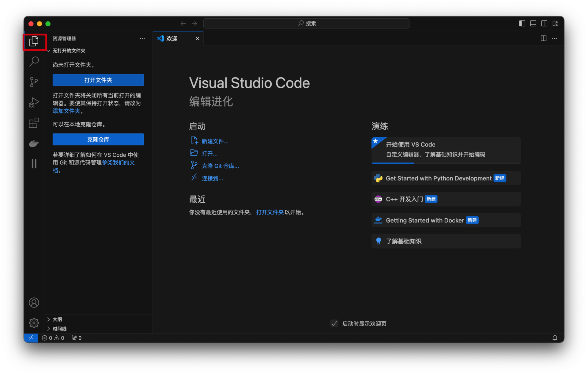The width and height of the screenshot is (588, 374).
Task: Click the 搜索 command center box
Action: click(306, 24)
